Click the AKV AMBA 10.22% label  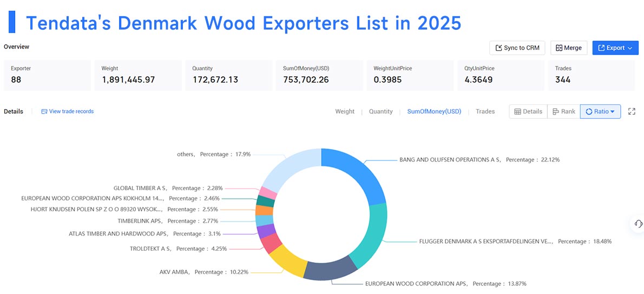coord(203,272)
